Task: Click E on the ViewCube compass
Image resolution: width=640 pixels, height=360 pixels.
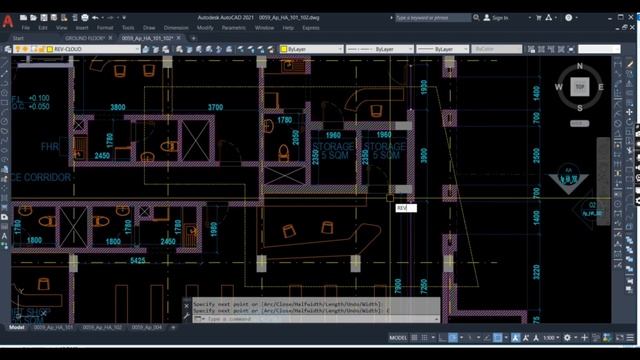Action: click(601, 87)
